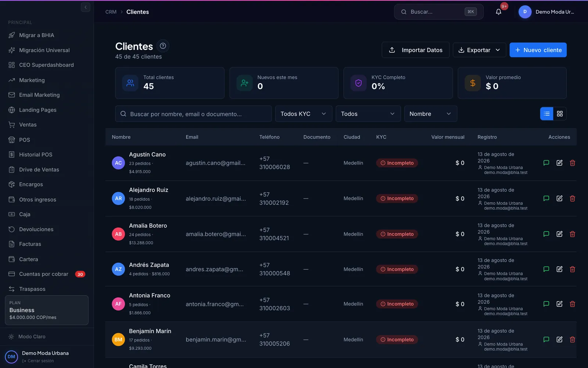
Task: Open the Business plan card
Action: pos(47,310)
